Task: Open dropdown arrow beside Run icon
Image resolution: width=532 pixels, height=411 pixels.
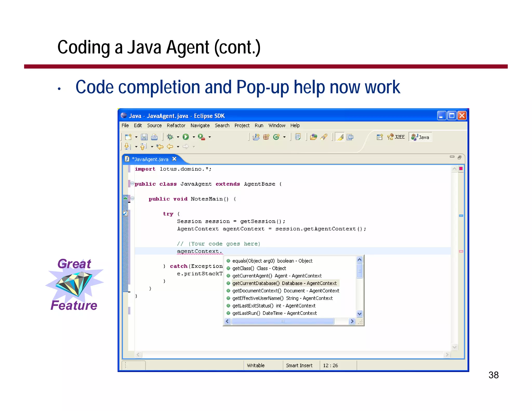Action: click(x=194, y=137)
